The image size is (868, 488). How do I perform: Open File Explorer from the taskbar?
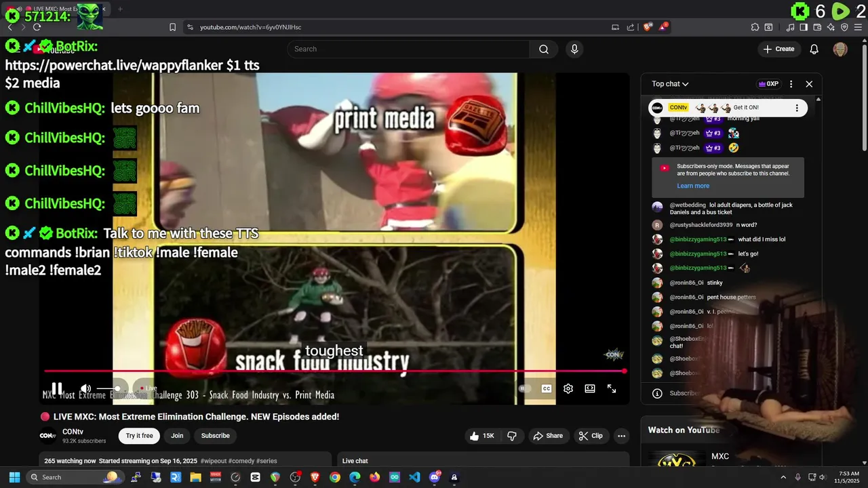pos(195,477)
